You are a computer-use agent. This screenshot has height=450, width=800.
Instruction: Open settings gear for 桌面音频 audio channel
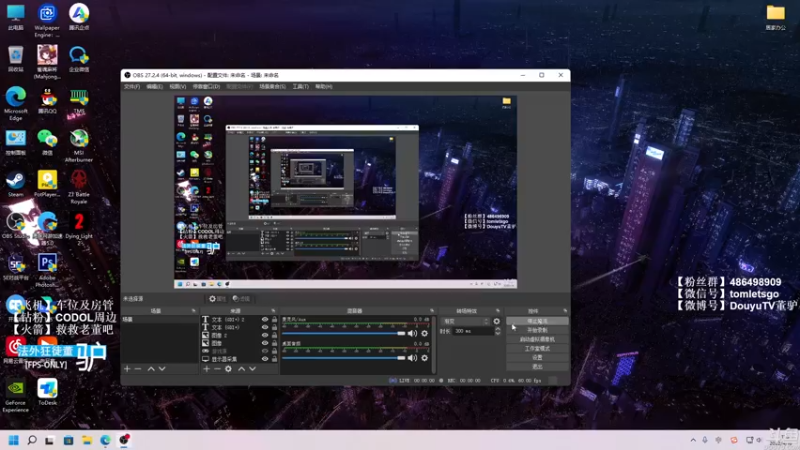[x=424, y=358]
